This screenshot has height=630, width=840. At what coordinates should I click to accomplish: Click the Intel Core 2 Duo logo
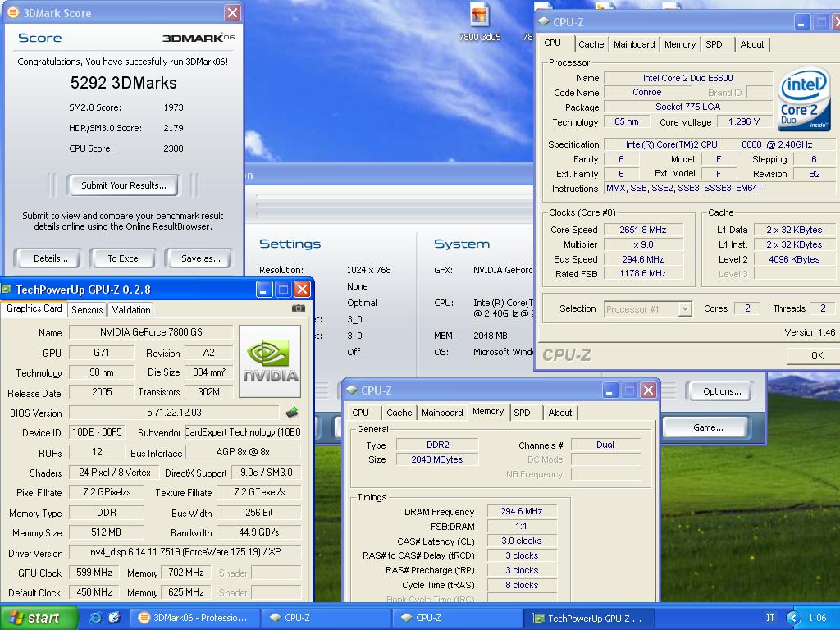coord(803,98)
